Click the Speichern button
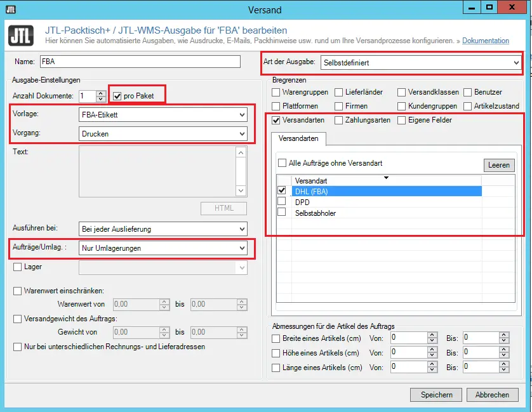532x412 pixels. (436, 395)
